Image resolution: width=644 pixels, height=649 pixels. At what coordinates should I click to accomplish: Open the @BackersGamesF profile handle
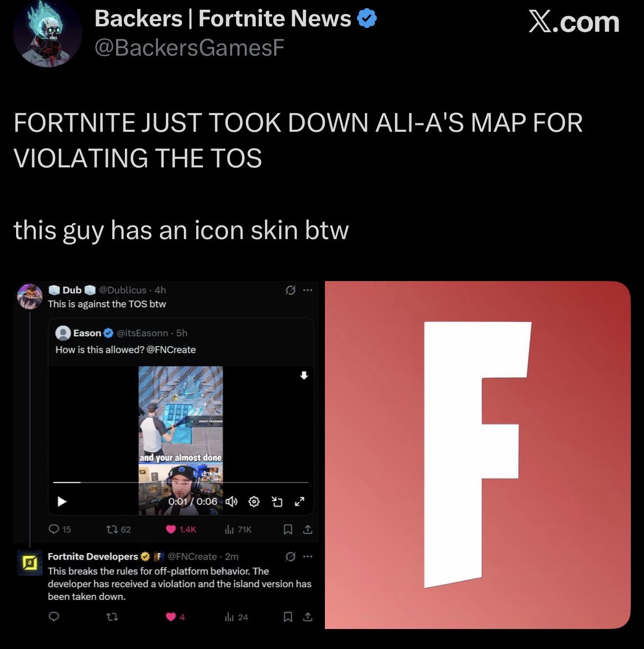pyautogui.click(x=189, y=47)
